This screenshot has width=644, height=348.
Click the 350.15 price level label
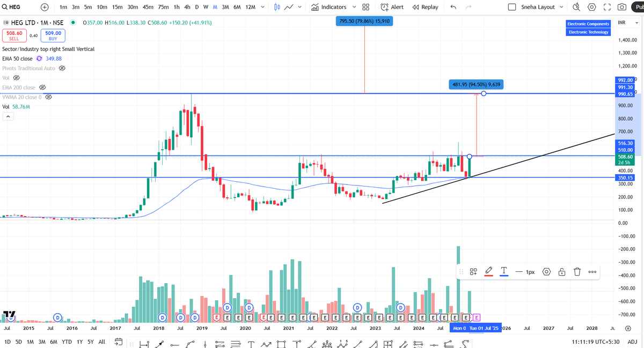625,177
